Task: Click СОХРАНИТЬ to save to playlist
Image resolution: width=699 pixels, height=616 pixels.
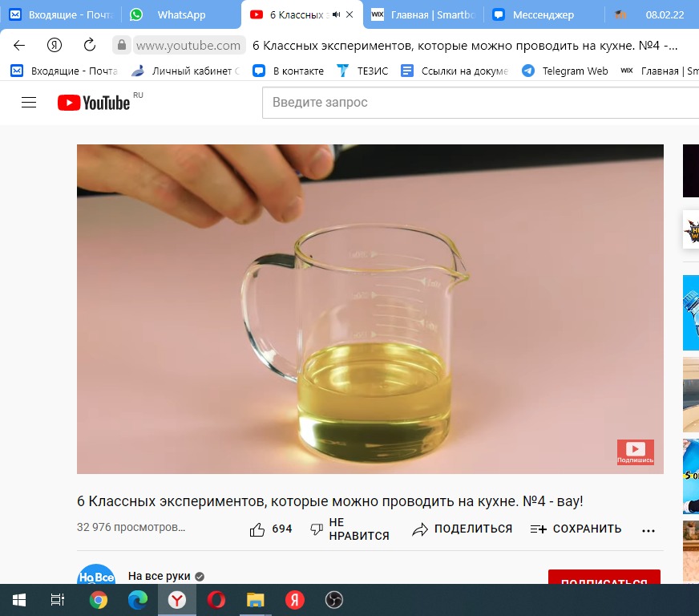Action: pos(576,529)
